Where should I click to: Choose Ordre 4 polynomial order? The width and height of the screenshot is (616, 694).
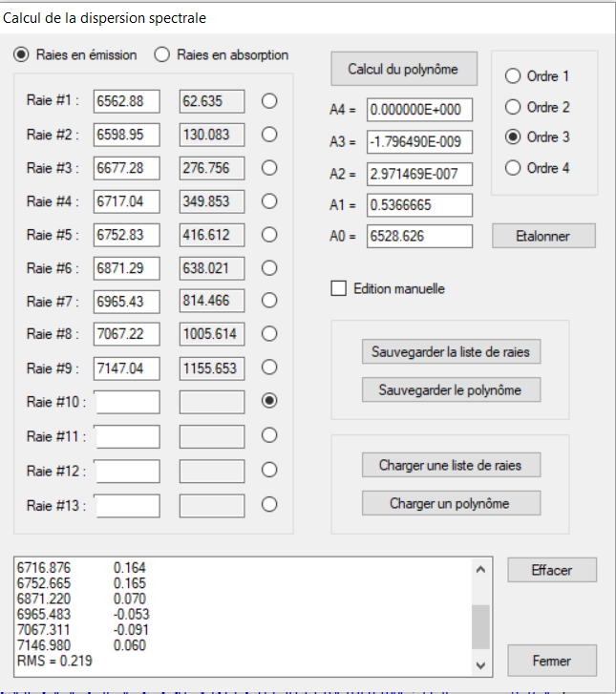513,168
